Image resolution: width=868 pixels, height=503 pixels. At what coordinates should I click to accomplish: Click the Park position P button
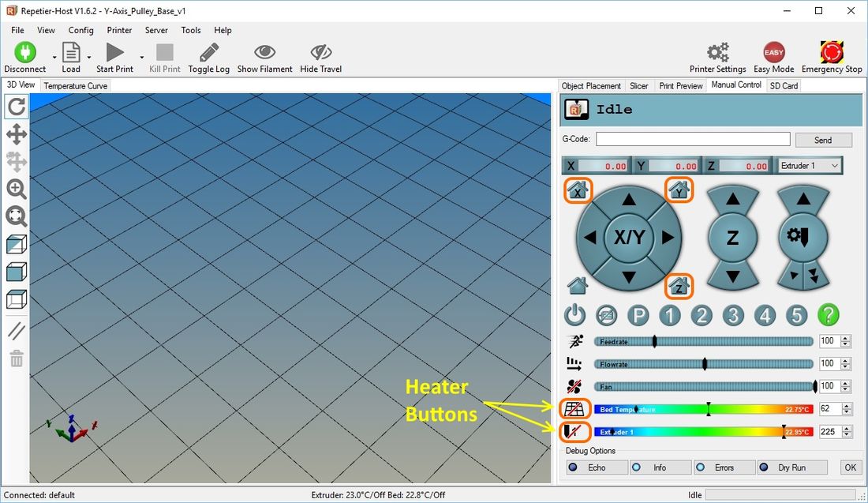coord(638,315)
